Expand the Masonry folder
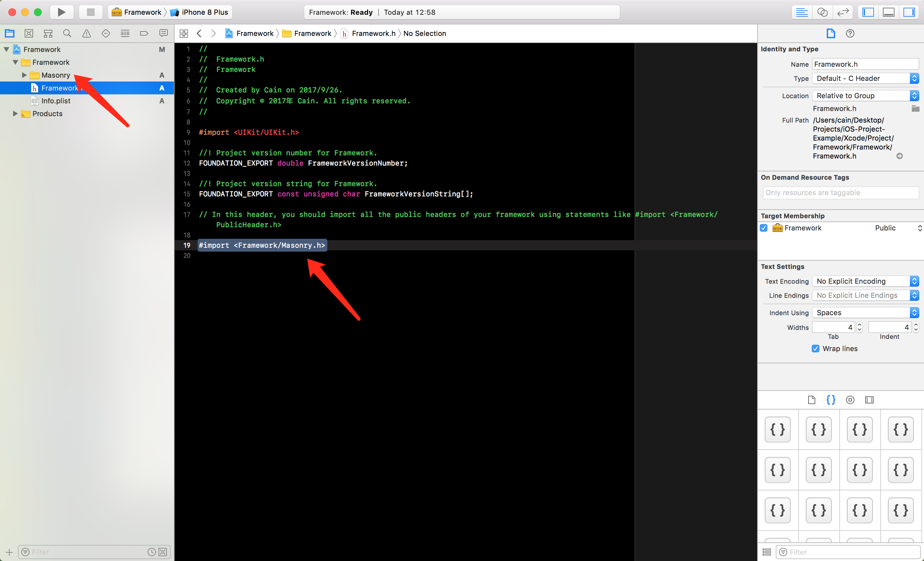Viewport: 924px width, 561px height. pyautogui.click(x=24, y=75)
